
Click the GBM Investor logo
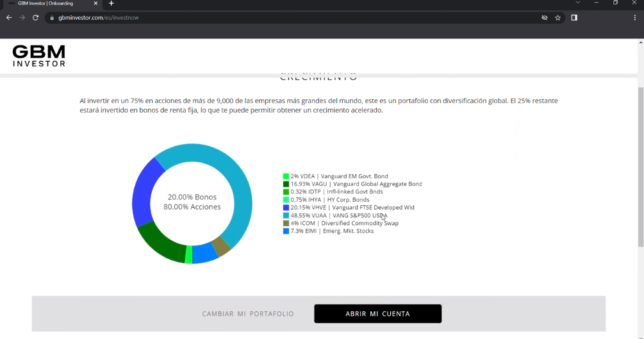click(39, 56)
